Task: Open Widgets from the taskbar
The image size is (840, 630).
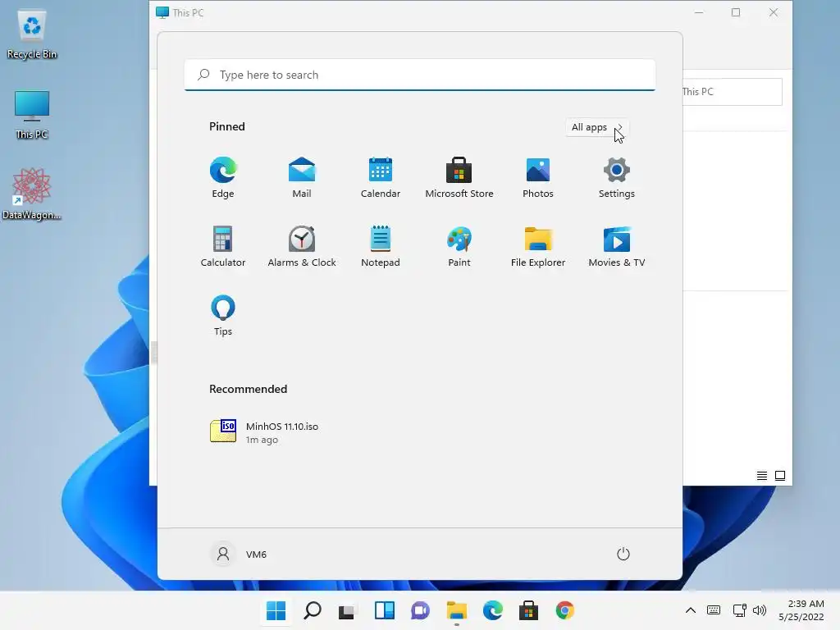Action: pyautogui.click(x=384, y=610)
